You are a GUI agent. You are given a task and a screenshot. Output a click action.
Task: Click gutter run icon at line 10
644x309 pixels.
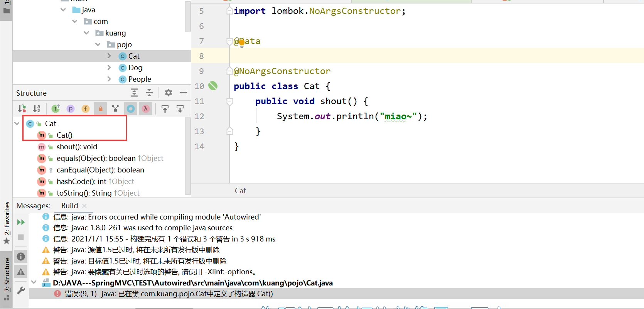[213, 86]
